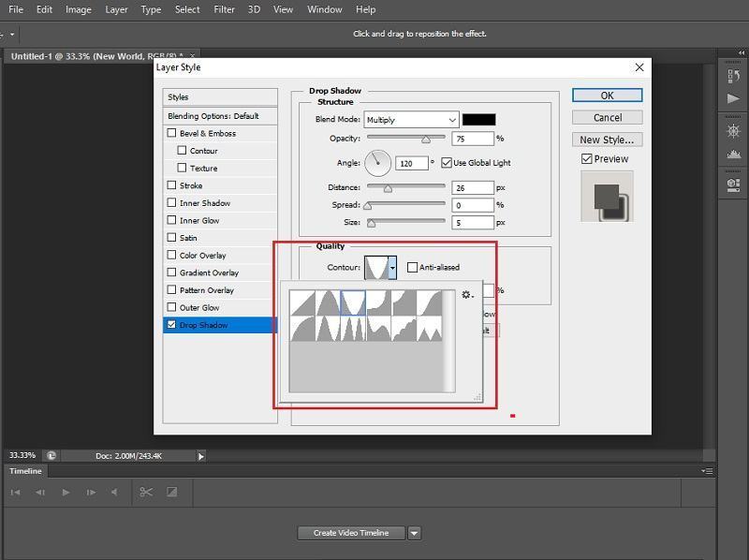This screenshot has width=749, height=560.
Task: Open the Filter menu
Action: tap(223, 9)
